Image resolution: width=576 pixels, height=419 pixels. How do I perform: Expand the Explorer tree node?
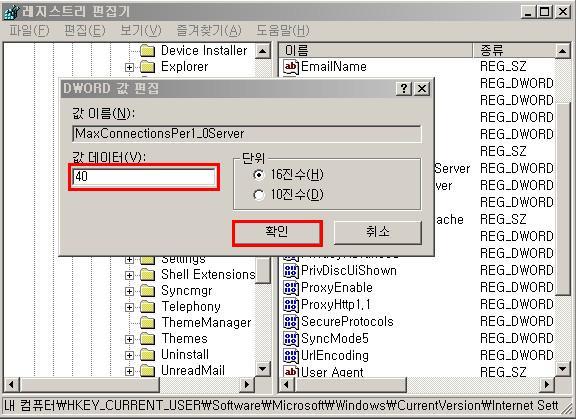tap(129, 67)
